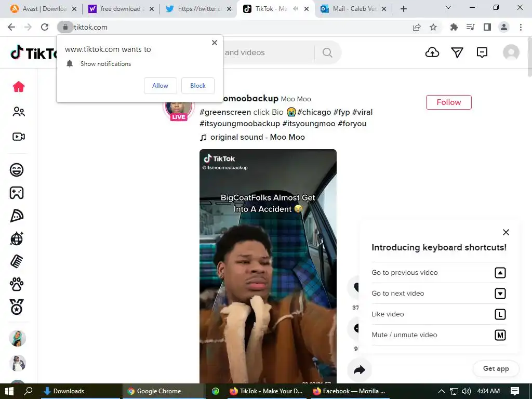Switch to the twitter.com tab

(198, 9)
